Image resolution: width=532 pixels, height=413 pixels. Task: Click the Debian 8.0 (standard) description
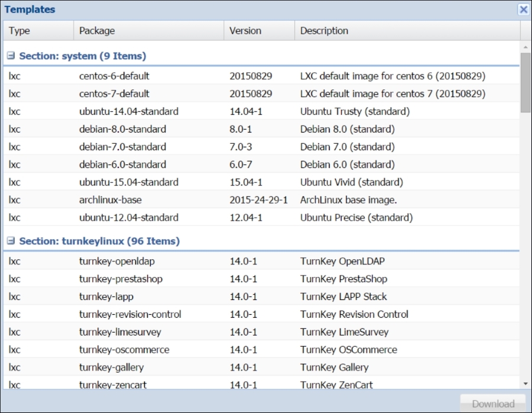pyautogui.click(x=348, y=129)
